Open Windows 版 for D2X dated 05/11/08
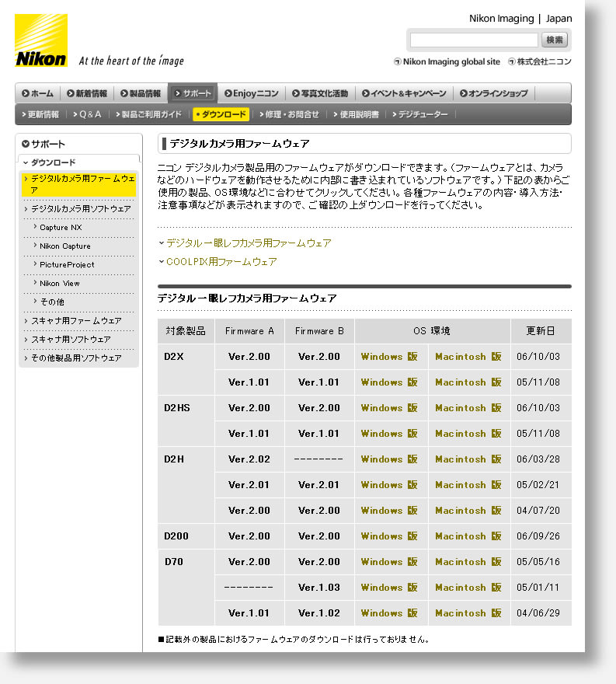 tap(389, 382)
